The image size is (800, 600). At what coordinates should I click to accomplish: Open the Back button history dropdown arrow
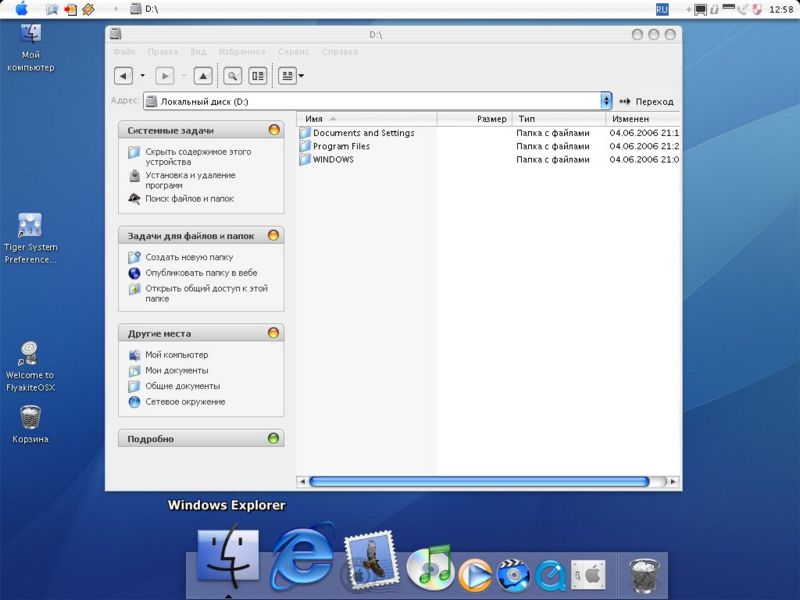(x=142, y=76)
